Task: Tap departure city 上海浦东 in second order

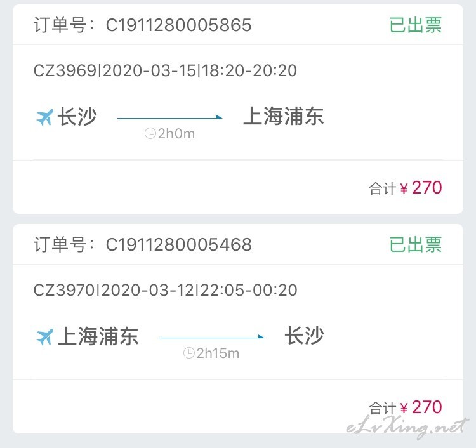Action: pos(98,336)
